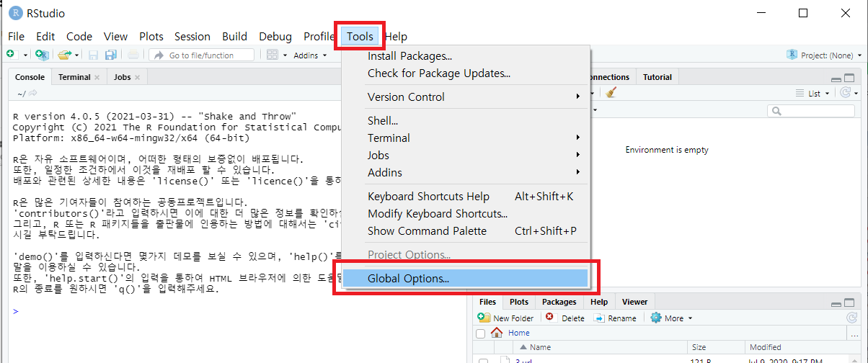Viewport: 868px width, 363px height.
Task: Click the Print document icon
Action: pos(134,55)
